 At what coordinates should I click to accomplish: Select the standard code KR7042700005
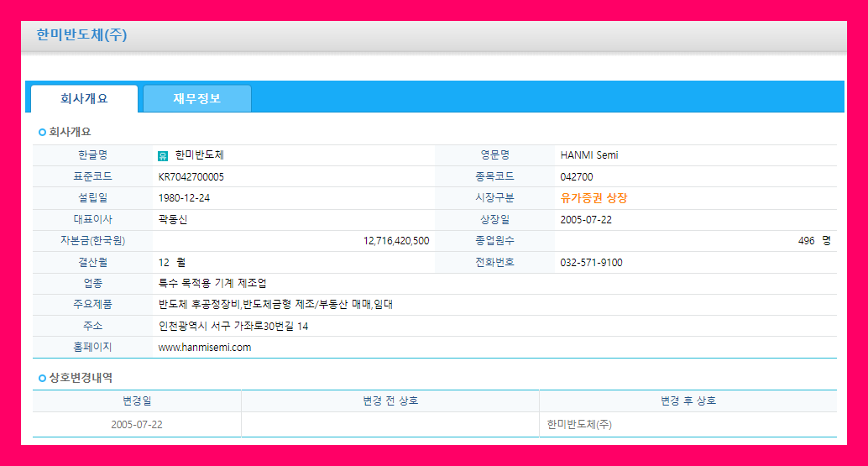click(191, 177)
